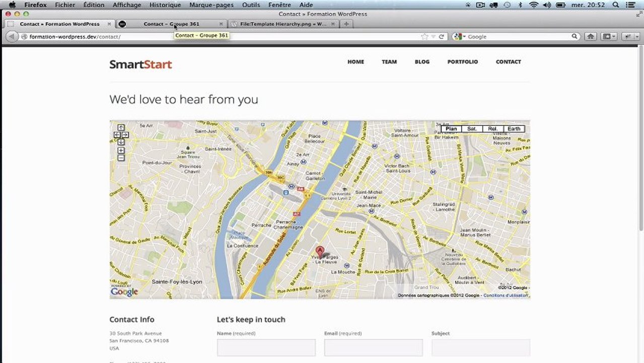Open the Marque-pages menu

[x=211, y=5]
